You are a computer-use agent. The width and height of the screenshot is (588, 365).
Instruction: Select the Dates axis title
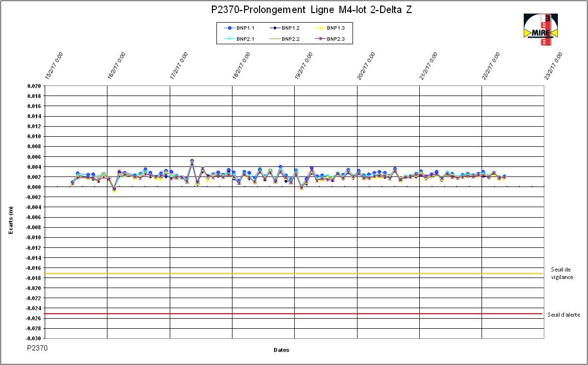pyautogui.click(x=281, y=350)
